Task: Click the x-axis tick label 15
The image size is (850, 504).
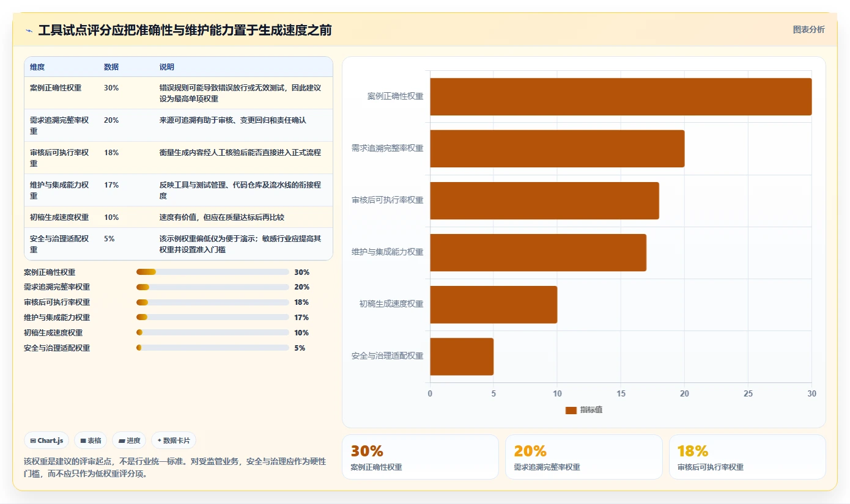Action: tap(621, 394)
